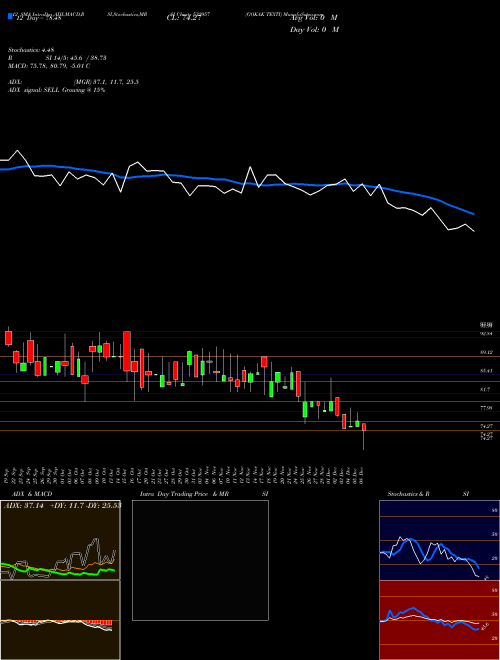This screenshot has width=500, height=660.
Task: Click the 'Intra Day Trading Price & MR SI' title
Action: (204, 494)
